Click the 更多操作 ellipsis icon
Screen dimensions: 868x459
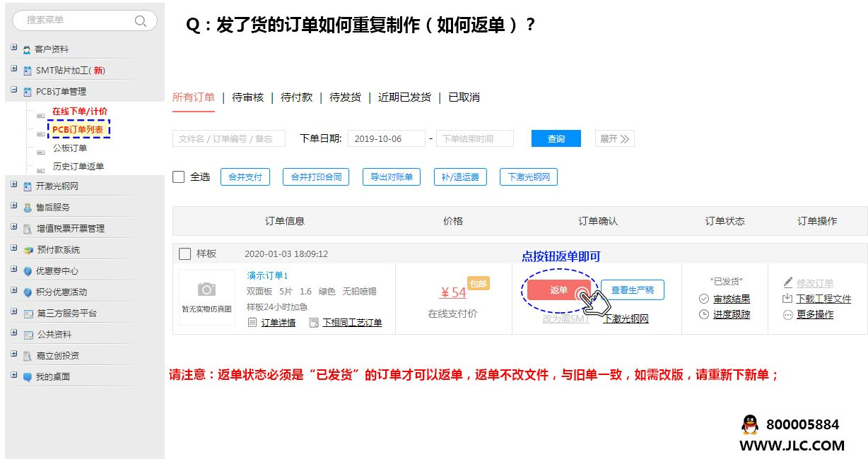click(788, 315)
